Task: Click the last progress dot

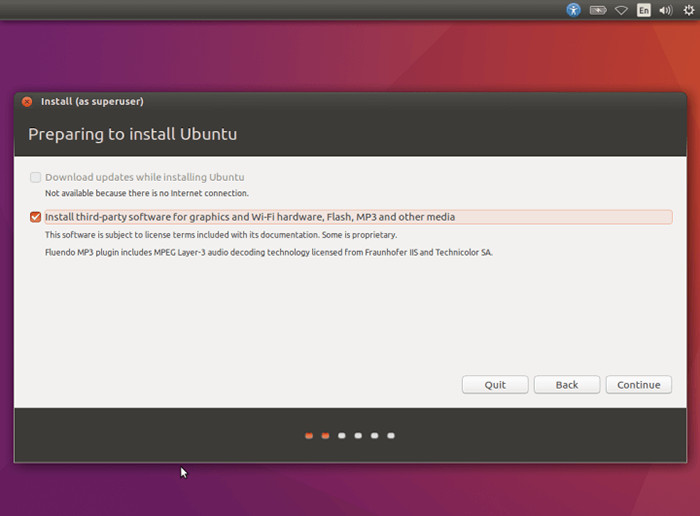Action: (391, 436)
